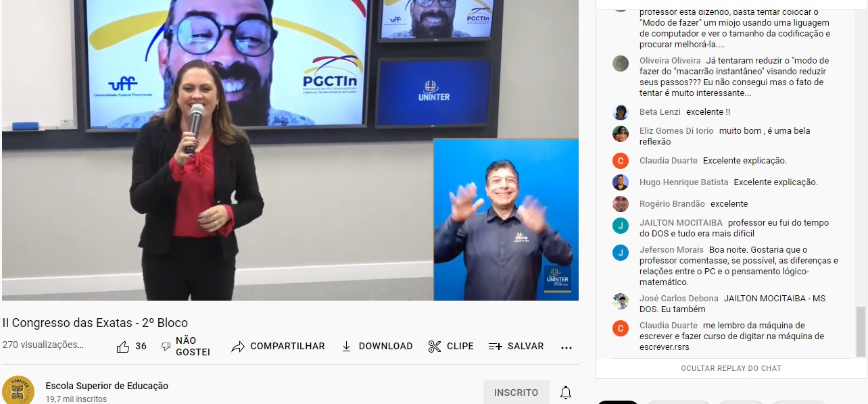This screenshot has width=868, height=404.
Task: Open Escola Superior de Educação channel name link
Action: point(107,386)
